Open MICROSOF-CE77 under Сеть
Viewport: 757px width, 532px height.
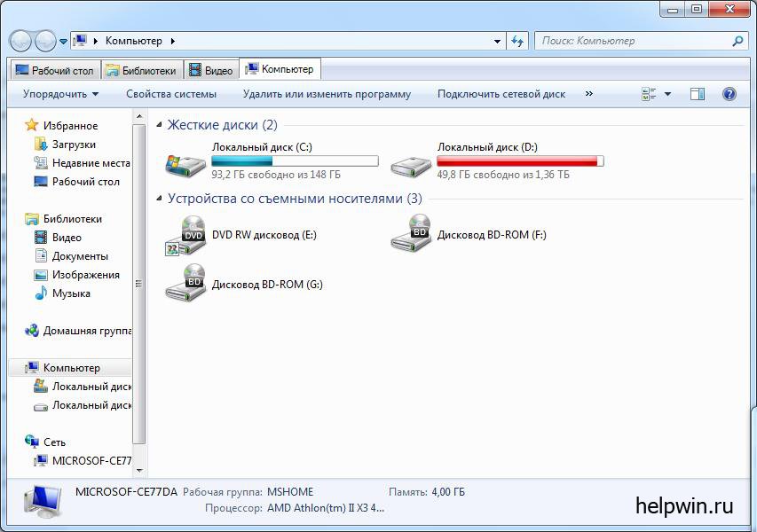91,460
